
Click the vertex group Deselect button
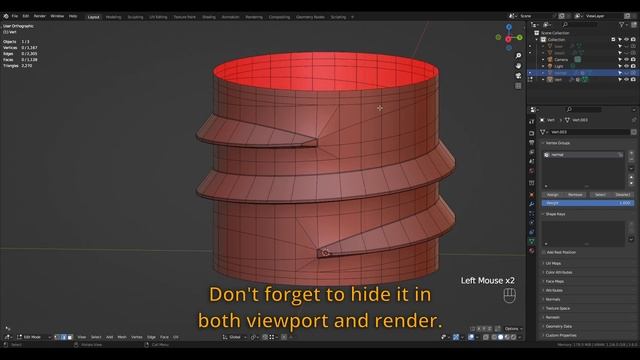coord(623,195)
